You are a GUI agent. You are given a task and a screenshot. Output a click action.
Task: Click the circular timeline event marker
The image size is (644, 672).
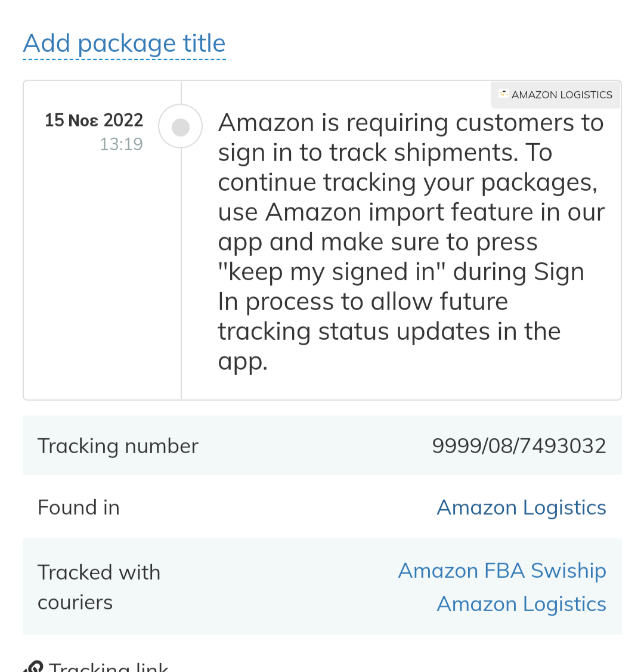[181, 127]
